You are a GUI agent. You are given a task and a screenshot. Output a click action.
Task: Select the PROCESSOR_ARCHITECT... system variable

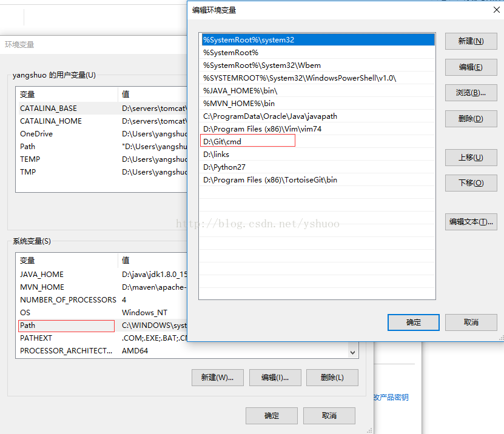coord(102,351)
